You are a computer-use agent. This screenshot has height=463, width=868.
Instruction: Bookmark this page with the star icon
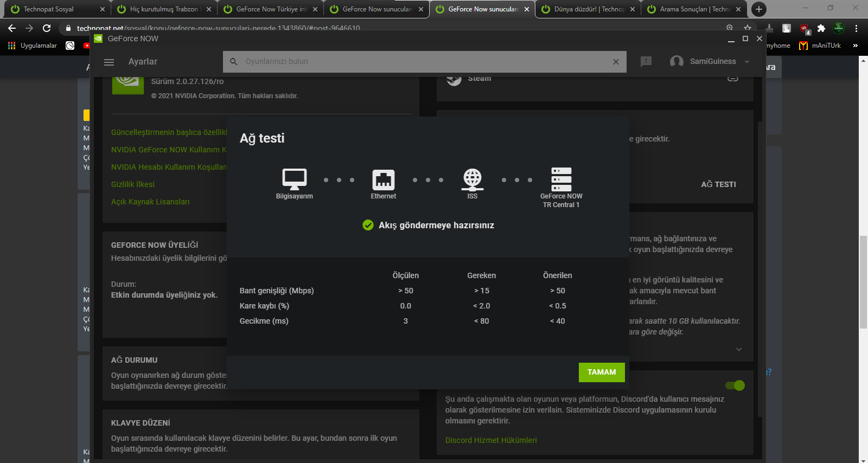[748, 28]
